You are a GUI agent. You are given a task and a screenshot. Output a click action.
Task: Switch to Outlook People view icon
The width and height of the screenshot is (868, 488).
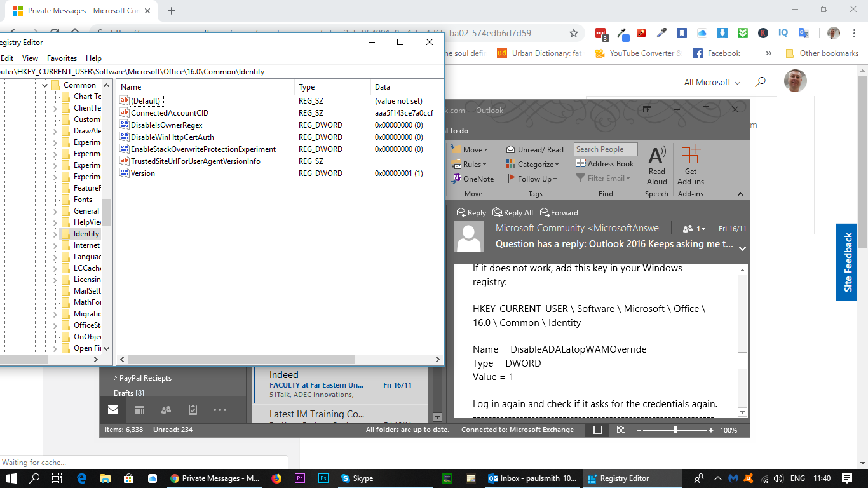(x=166, y=410)
